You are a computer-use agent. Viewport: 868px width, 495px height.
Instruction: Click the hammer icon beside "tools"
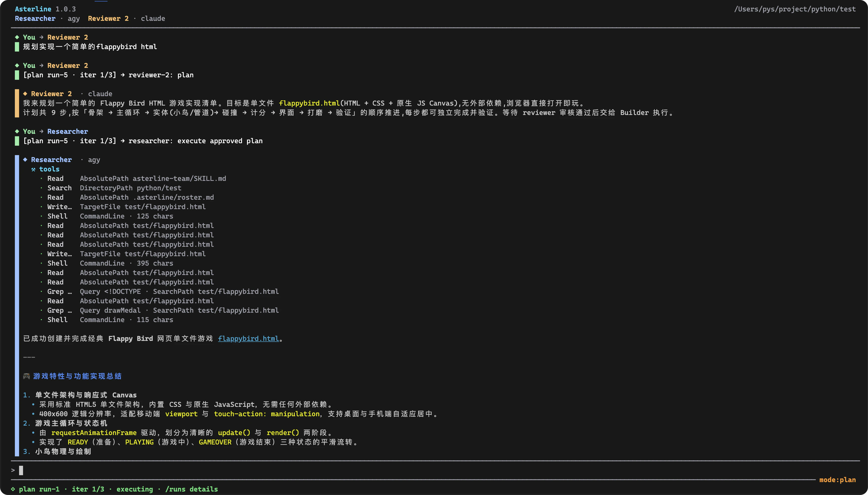[33, 169]
